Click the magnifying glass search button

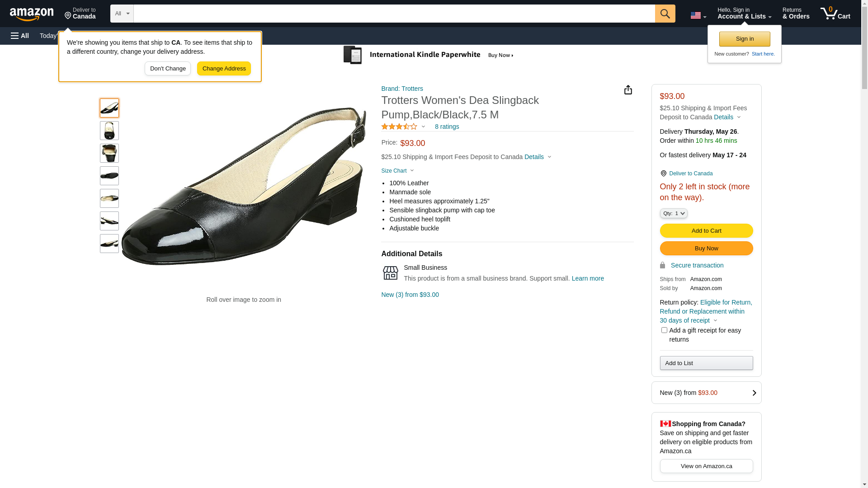(665, 14)
